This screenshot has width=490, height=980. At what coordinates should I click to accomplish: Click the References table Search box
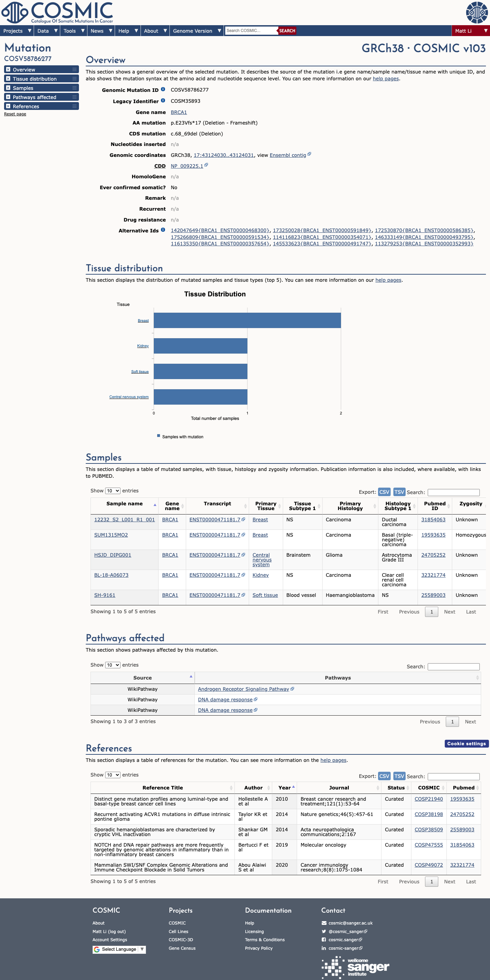[x=454, y=777]
